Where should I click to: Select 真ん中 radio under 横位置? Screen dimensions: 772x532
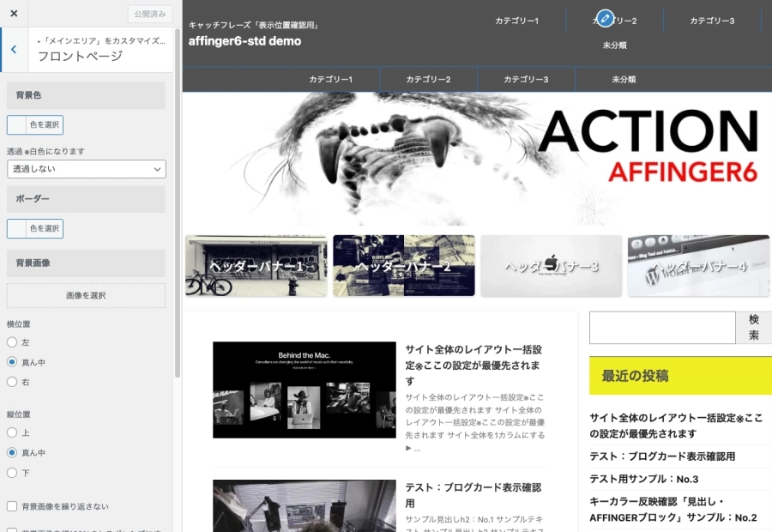click(12, 362)
